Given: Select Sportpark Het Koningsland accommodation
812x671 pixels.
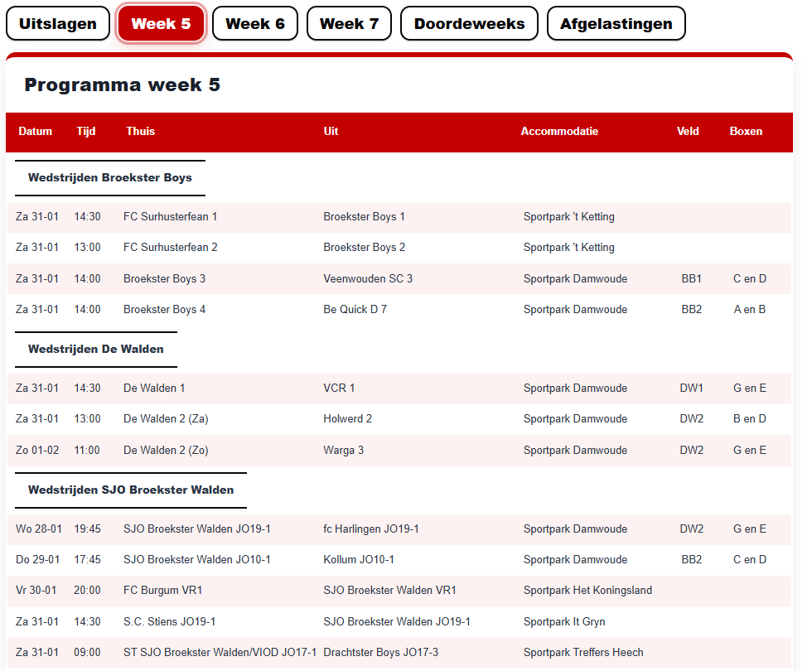Looking at the screenshot, I should (587, 591).
